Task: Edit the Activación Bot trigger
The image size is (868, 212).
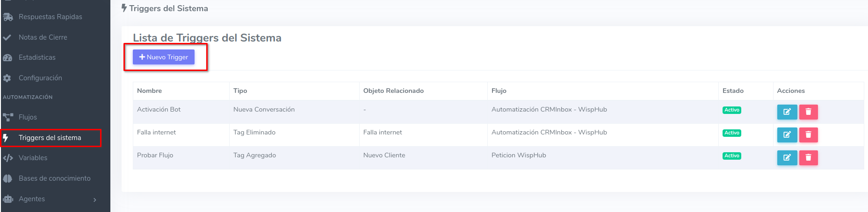Action: coord(787,112)
